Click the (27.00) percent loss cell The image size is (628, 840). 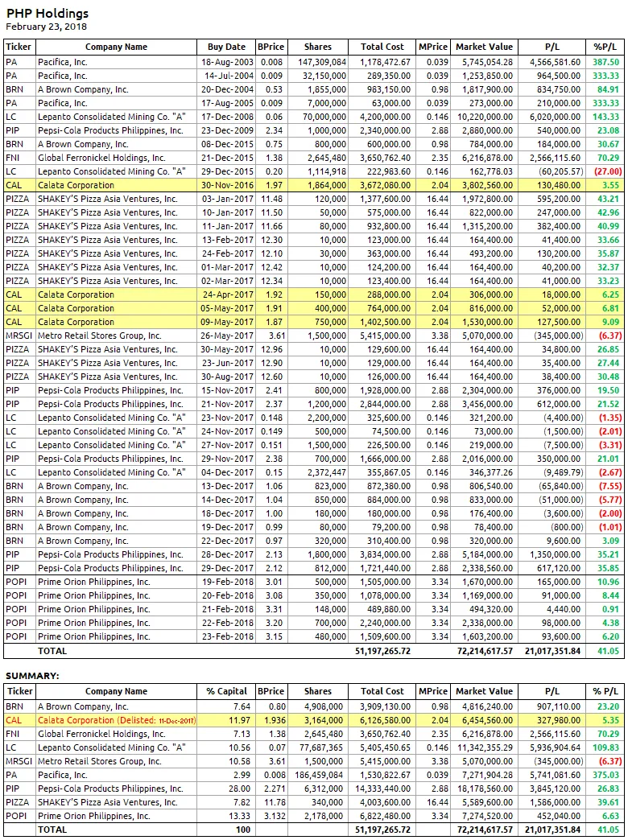[x=607, y=171]
